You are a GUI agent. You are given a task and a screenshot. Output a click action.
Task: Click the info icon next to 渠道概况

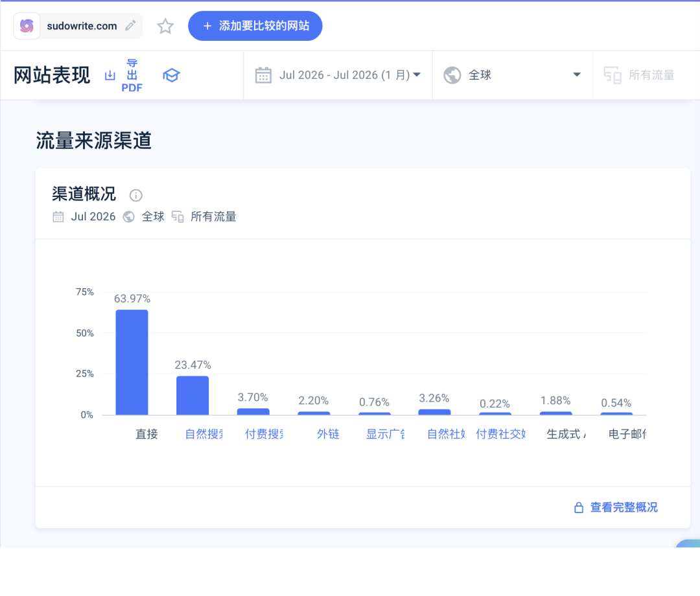(135, 195)
